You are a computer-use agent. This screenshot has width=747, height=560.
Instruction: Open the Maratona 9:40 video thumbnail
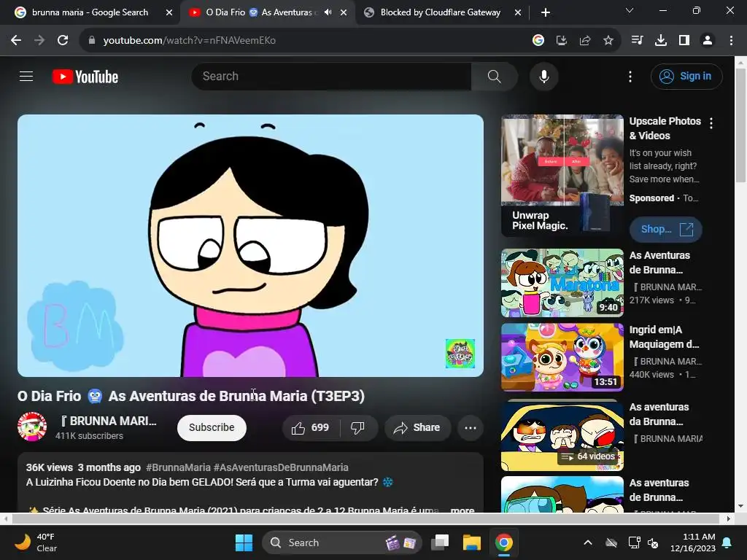(x=562, y=283)
